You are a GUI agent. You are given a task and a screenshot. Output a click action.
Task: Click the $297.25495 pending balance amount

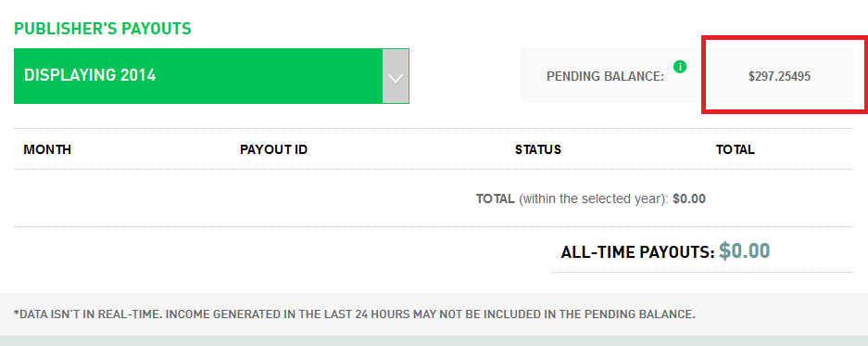click(x=779, y=76)
